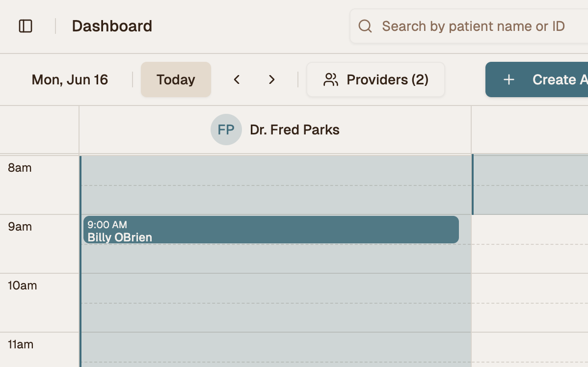
Task: Click the Create Appointment button
Action: (536, 79)
